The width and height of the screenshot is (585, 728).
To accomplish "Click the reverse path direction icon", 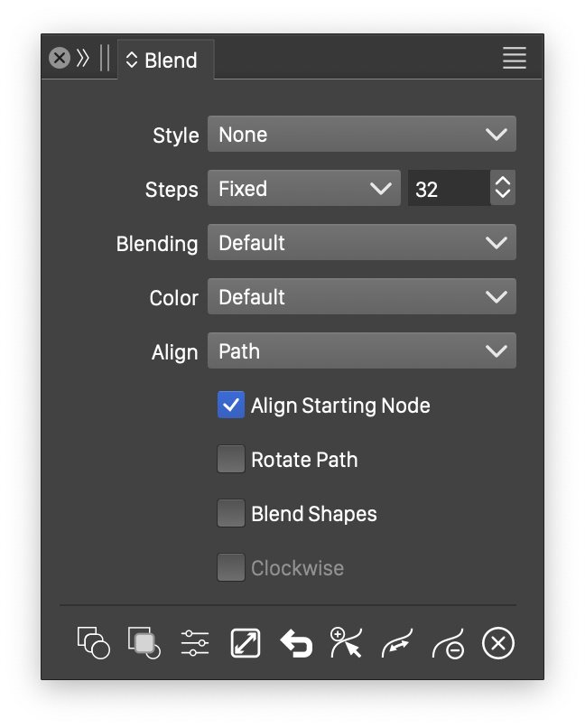I will (x=397, y=643).
